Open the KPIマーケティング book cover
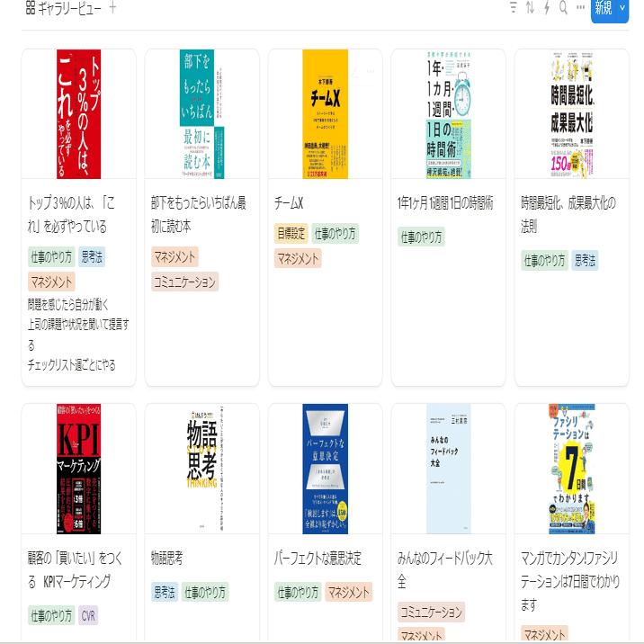The image size is (644, 644). pyautogui.click(x=78, y=469)
